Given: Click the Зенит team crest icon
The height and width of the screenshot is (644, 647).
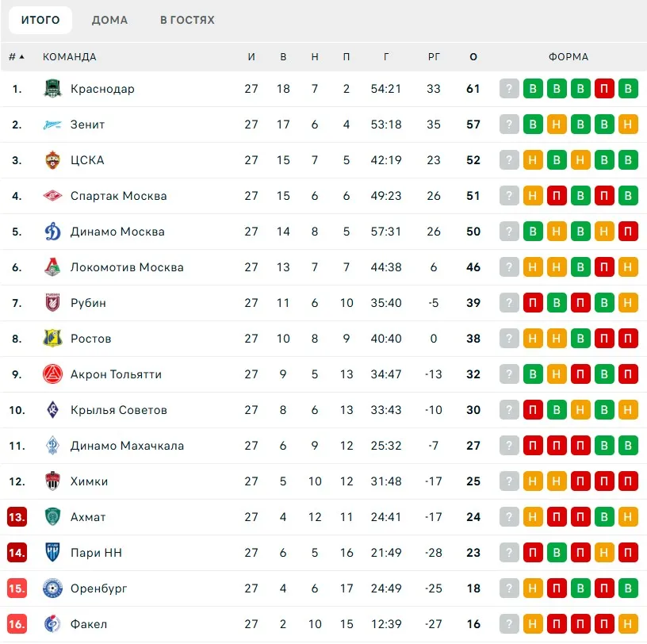Looking at the screenshot, I should tap(52, 125).
